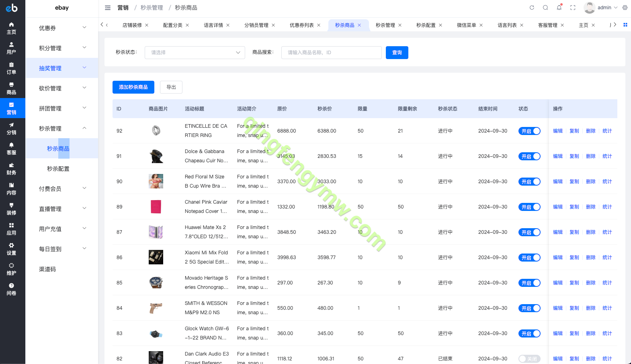Switch to the 配置分类 tab
Viewport: 631px width, 364px height.
[173, 25]
